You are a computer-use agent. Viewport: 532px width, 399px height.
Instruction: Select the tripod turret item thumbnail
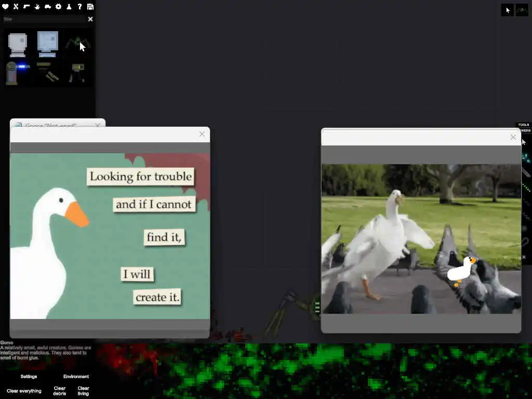[x=77, y=73]
